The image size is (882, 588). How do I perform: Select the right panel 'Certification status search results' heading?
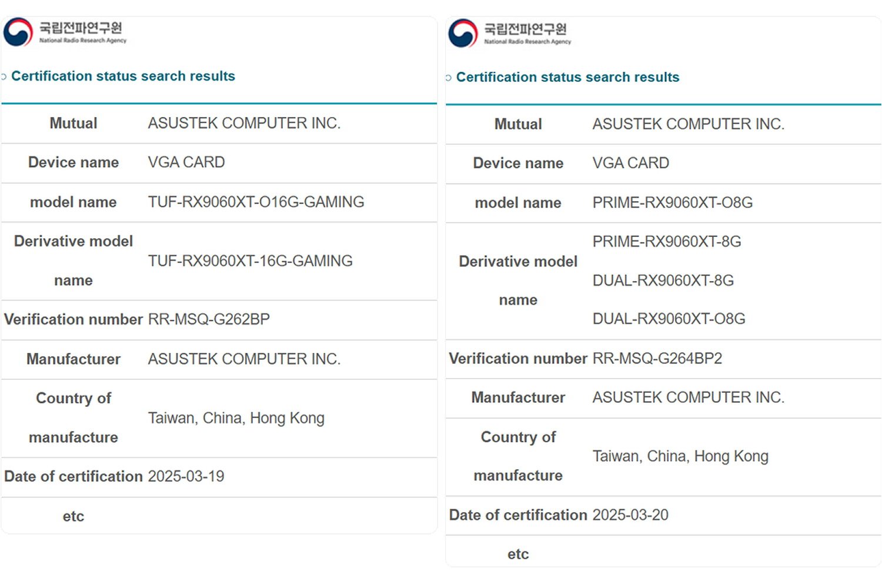click(567, 77)
